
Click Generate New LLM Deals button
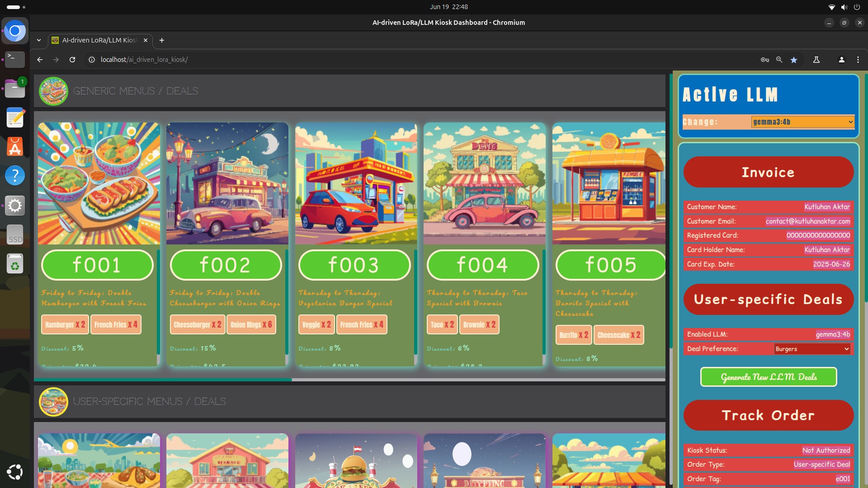coord(769,377)
